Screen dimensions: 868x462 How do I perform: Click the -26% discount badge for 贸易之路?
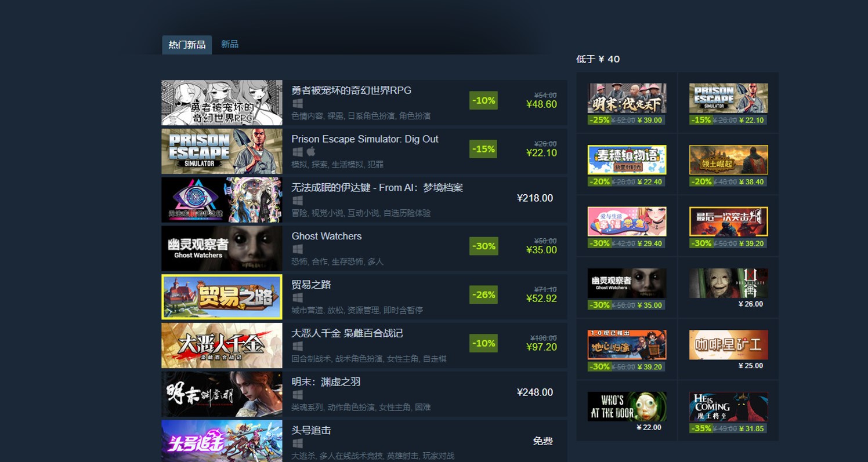click(483, 294)
